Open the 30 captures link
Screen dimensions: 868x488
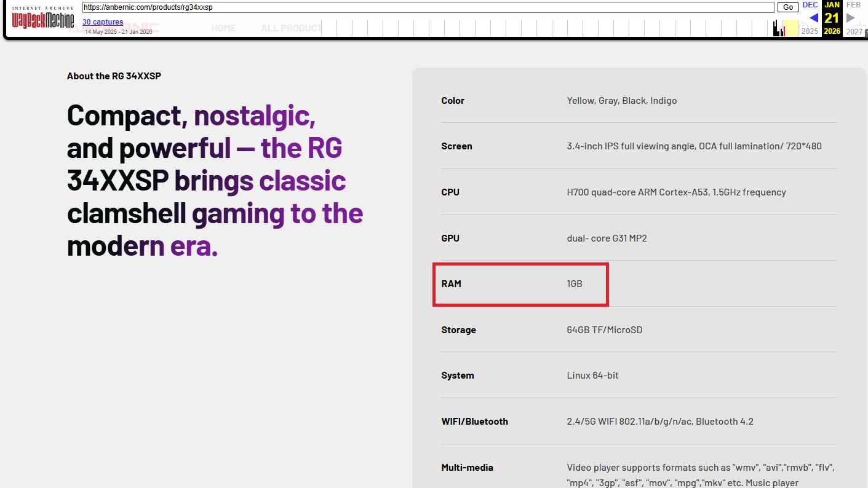(x=102, y=22)
